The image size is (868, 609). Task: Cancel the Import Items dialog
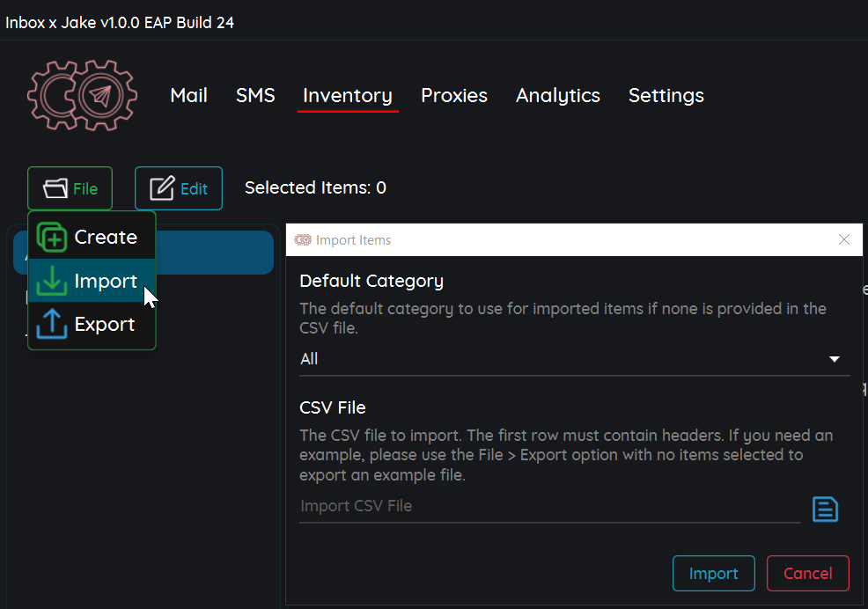tap(807, 573)
